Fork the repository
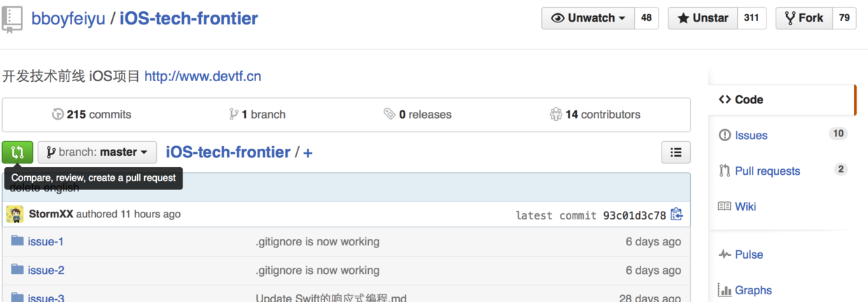The image size is (868, 302). [804, 18]
